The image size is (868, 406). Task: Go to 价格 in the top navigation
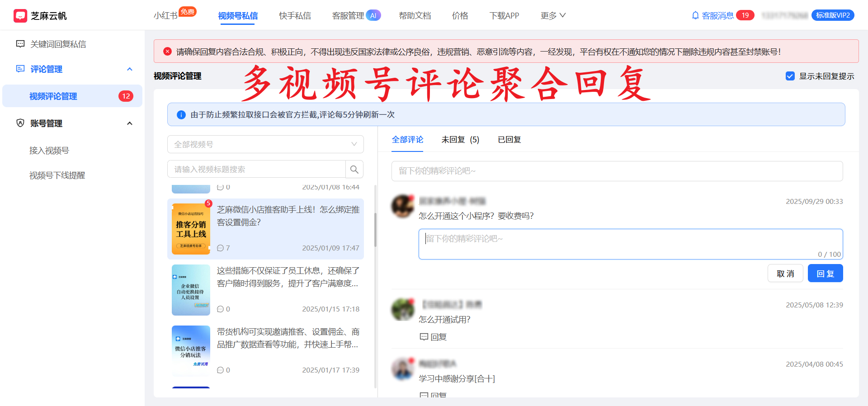pos(460,16)
